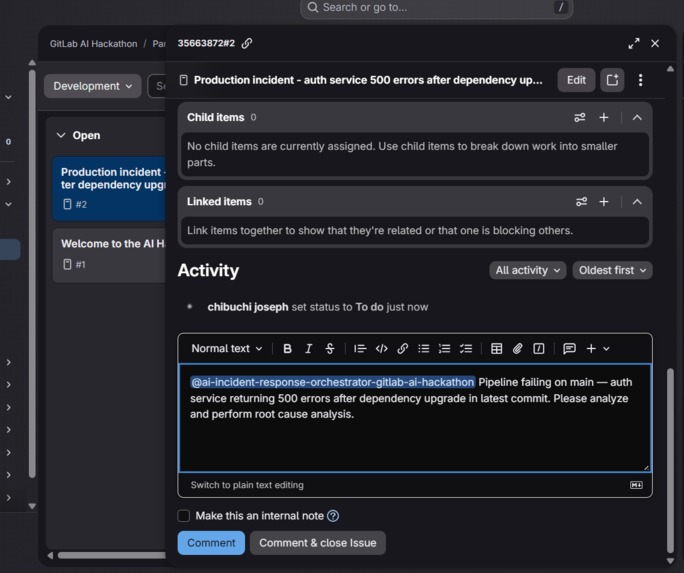The image size is (684, 573).
Task: Collapse the Open list on the board
Action: [x=61, y=135]
